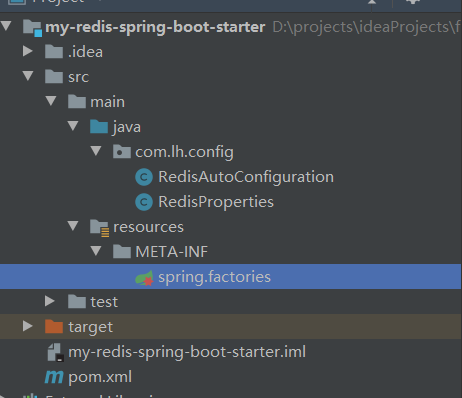Expand the test folder arrow

tap(50, 301)
